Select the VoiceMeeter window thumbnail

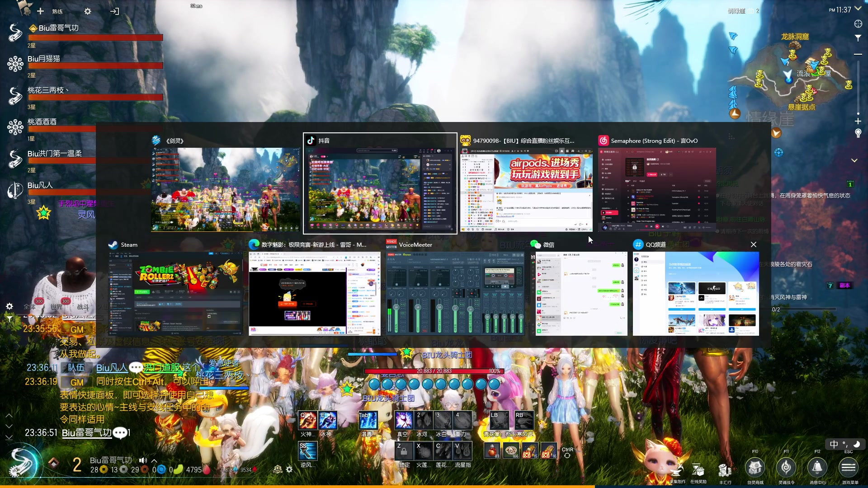pyautogui.click(x=455, y=294)
